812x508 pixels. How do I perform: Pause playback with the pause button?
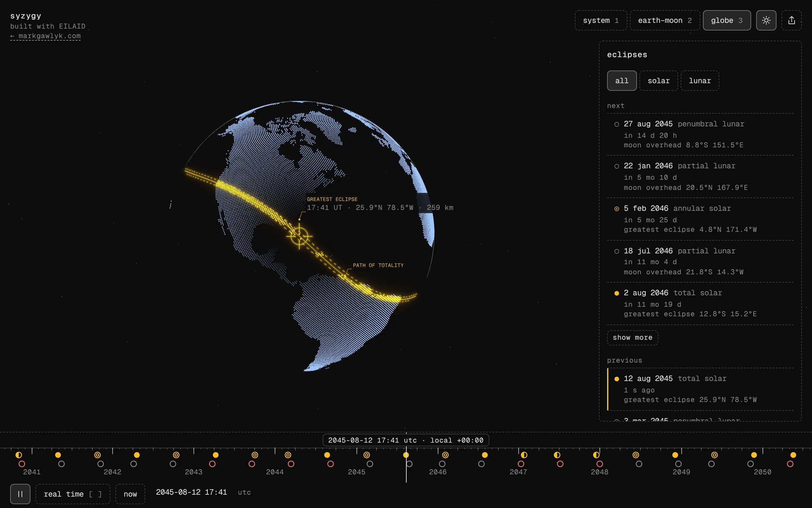point(20,494)
